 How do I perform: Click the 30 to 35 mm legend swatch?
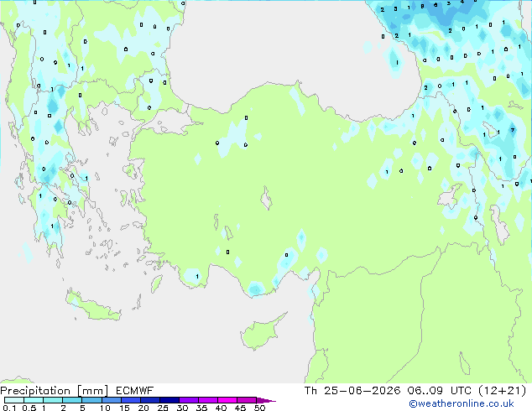pyautogui.click(x=188, y=400)
